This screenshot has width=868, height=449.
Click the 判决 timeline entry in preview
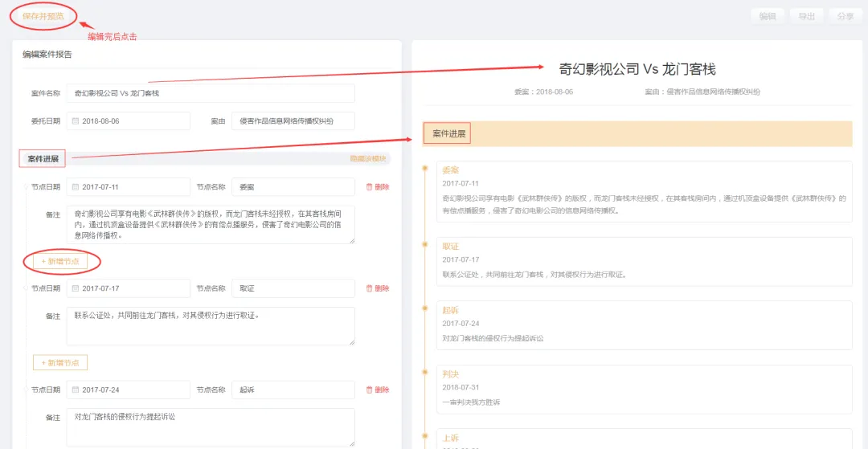click(x=450, y=374)
